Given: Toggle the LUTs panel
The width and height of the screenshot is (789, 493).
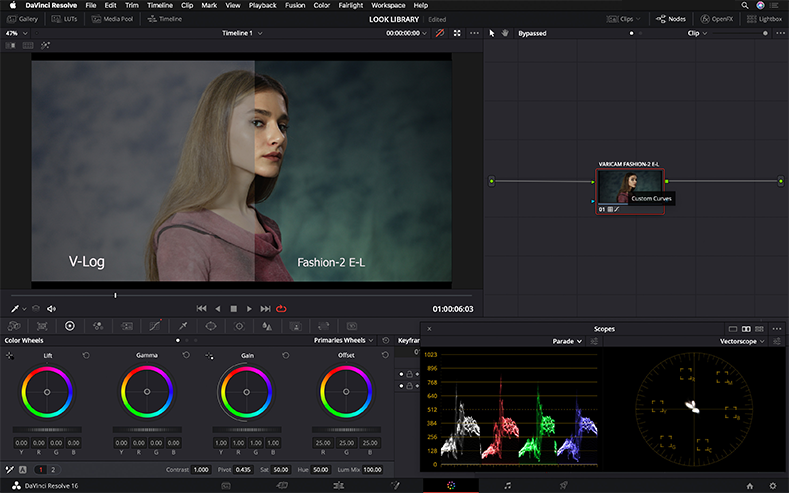Looking at the screenshot, I should pyautogui.click(x=64, y=19).
